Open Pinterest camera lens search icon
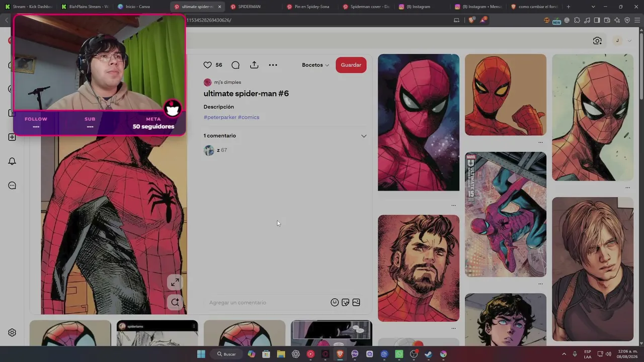Image resolution: width=644 pixels, height=362 pixels. (597, 41)
